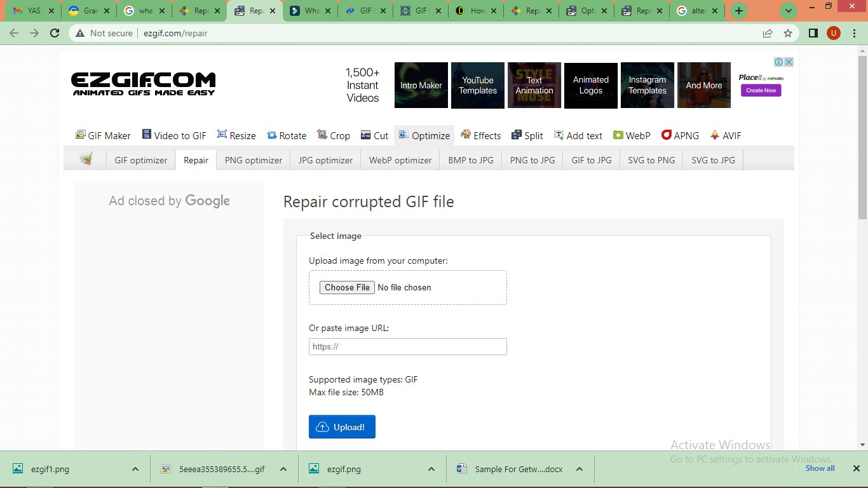Open the AVIF tool

[x=725, y=135]
